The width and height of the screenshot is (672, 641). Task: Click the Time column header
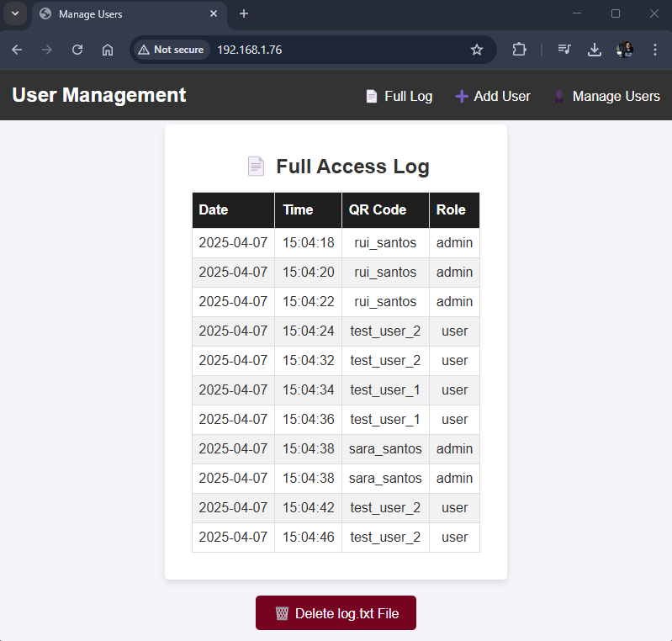(308, 210)
